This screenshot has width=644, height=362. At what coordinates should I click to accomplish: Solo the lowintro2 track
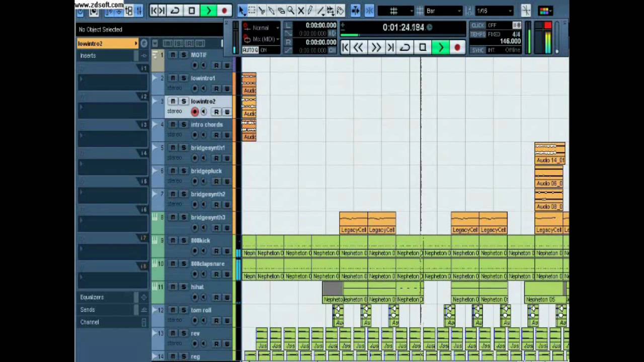[184, 101]
